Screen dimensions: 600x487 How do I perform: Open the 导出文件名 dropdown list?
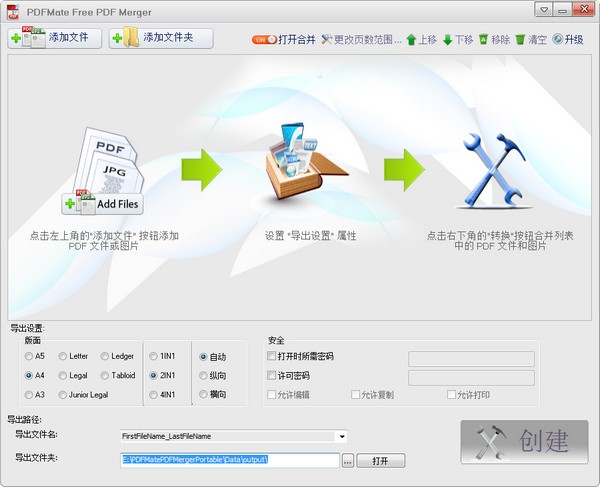pyautogui.click(x=342, y=436)
